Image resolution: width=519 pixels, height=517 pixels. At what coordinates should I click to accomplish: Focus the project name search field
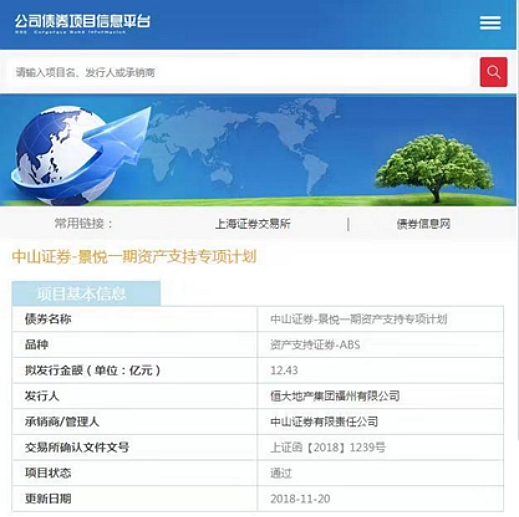pos(240,72)
